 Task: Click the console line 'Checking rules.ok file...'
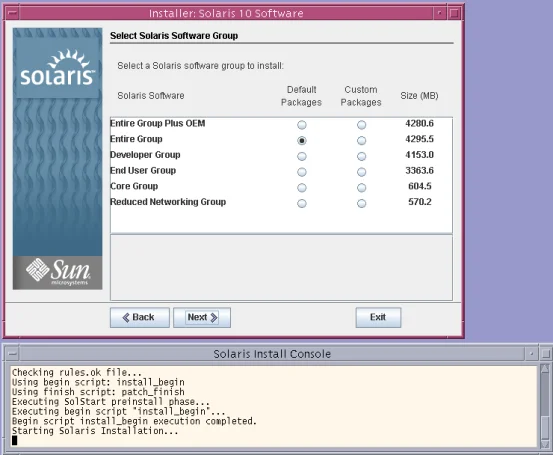77,372
